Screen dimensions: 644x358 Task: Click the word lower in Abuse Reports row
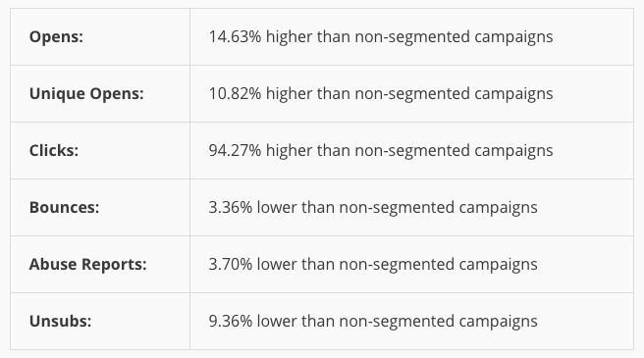(x=277, y=265)
